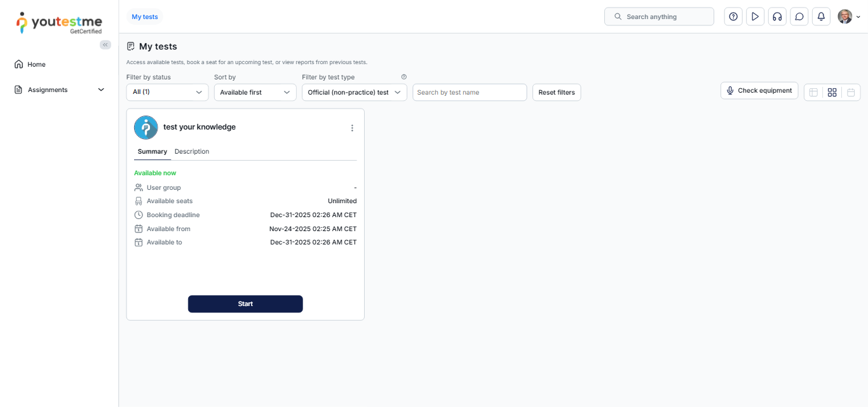Switch to grid card view

click(832, 92)
